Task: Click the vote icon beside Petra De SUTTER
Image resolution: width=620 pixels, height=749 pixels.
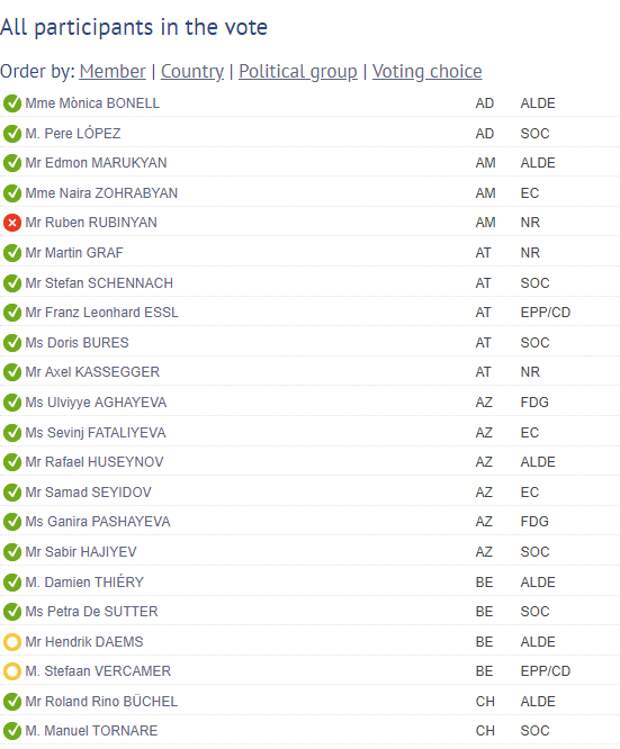Action: 12,611
